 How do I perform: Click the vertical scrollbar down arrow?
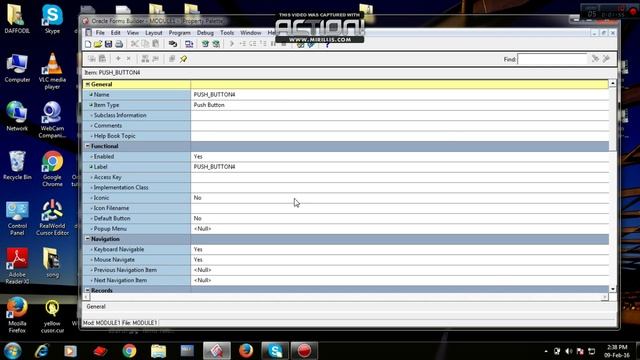[613, 289]
